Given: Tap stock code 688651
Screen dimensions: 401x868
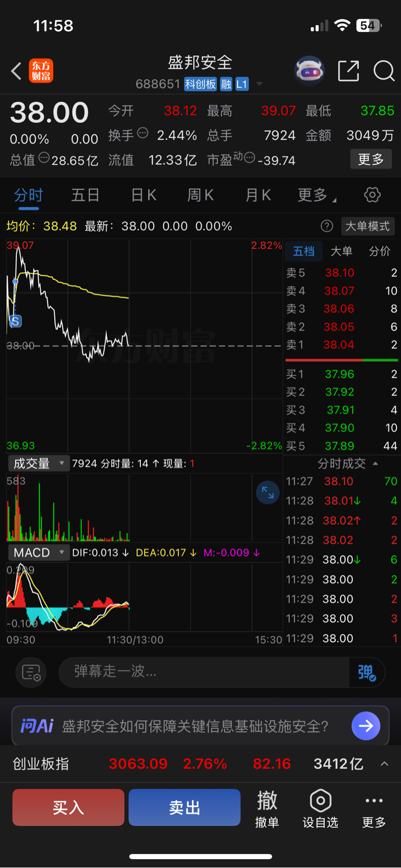Looking at the screenshot, I should coord(158,84).
